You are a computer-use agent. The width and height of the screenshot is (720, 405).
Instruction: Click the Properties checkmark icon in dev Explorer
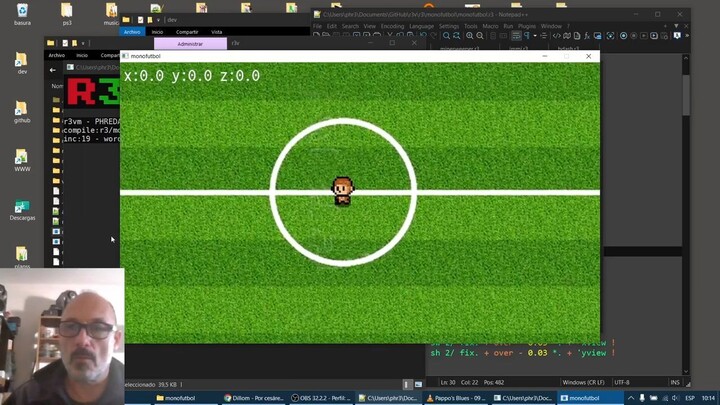click(141, 20)
